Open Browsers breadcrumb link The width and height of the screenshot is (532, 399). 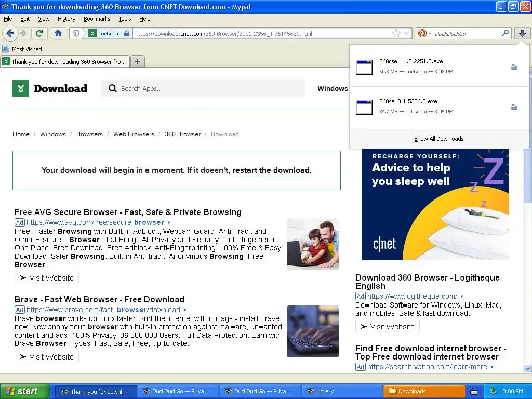click(x=89, y=134)
